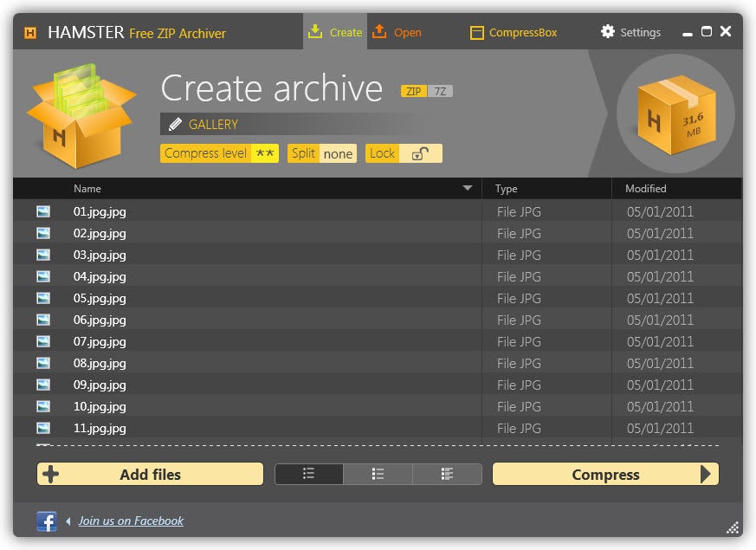Click image icon of 01.jpg.jpg
756x550 pixels.
(x=43, y=211)
